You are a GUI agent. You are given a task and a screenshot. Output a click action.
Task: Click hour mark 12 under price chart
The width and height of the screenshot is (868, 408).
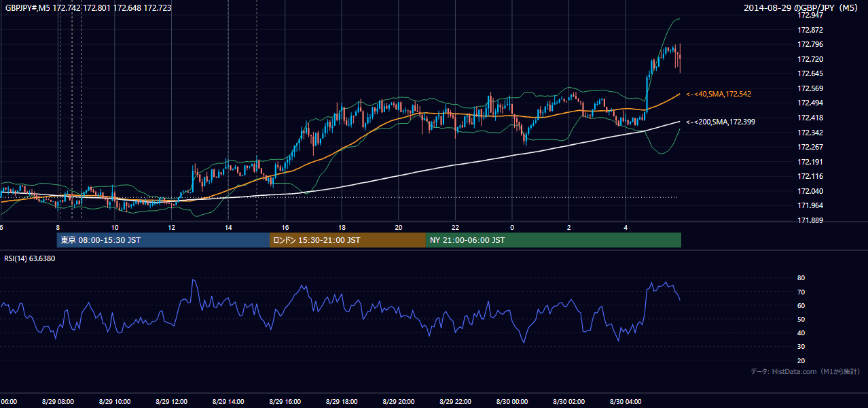171,227
